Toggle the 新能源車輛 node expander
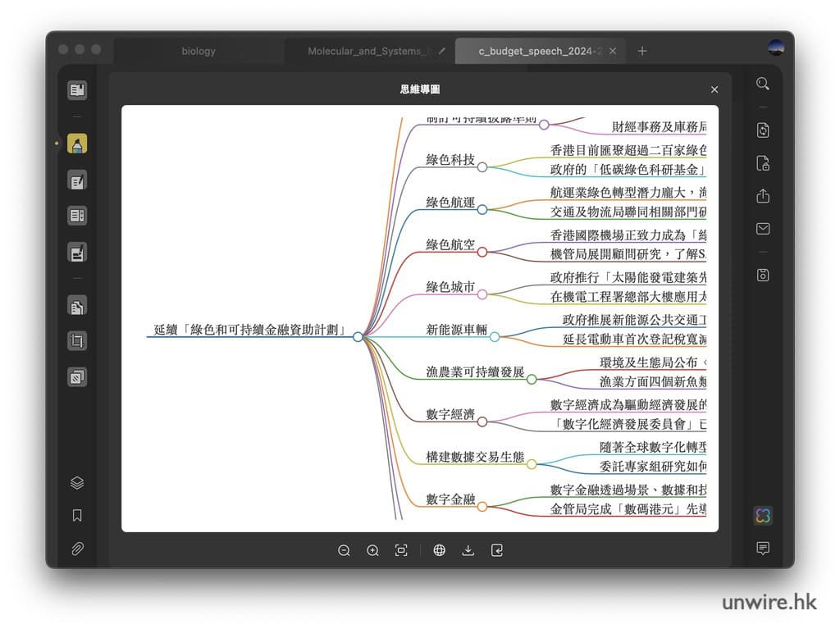 pos(495,337)
